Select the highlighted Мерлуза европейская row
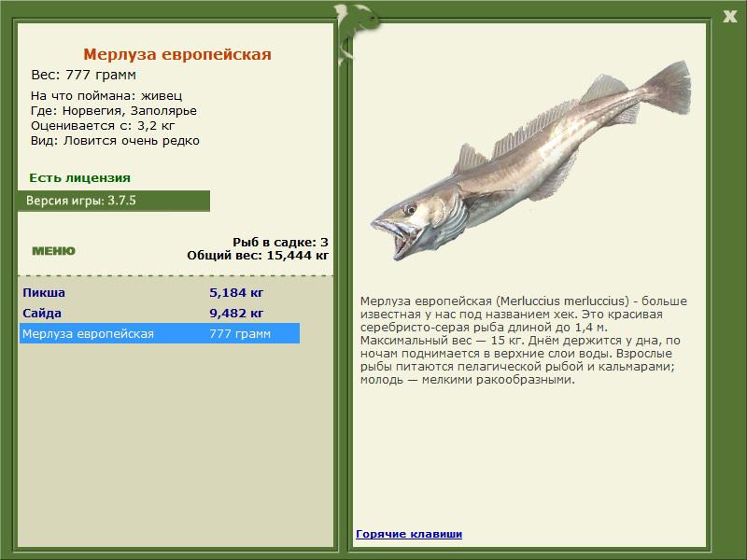This screenshot has width=747, height=560. point(160,333)
